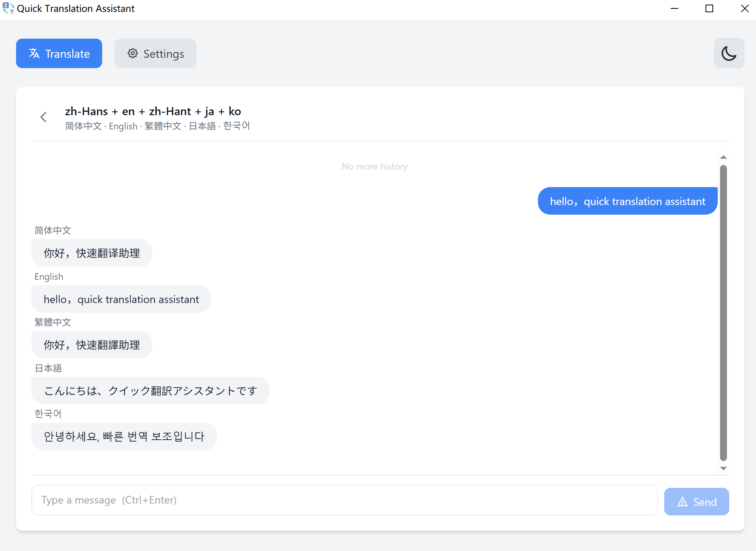Open the language combination zh-Hans + en header
Image resolution: width=756 pixels, height=551 pixels.
153,111
